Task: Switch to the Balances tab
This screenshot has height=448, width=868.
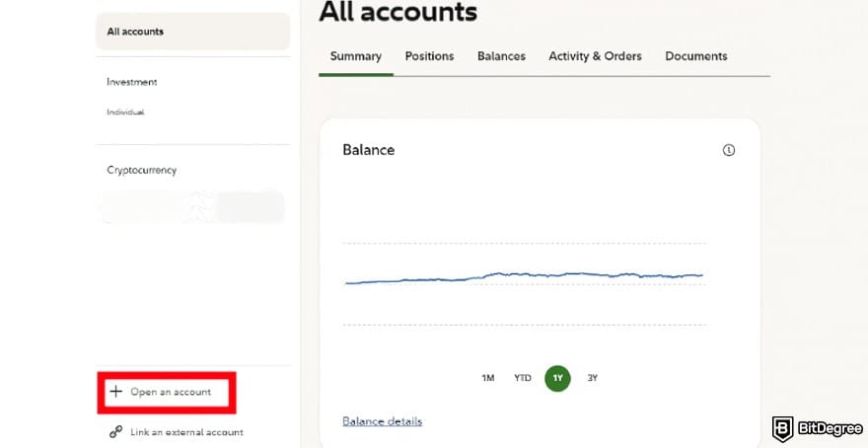Action: point(501,56)
